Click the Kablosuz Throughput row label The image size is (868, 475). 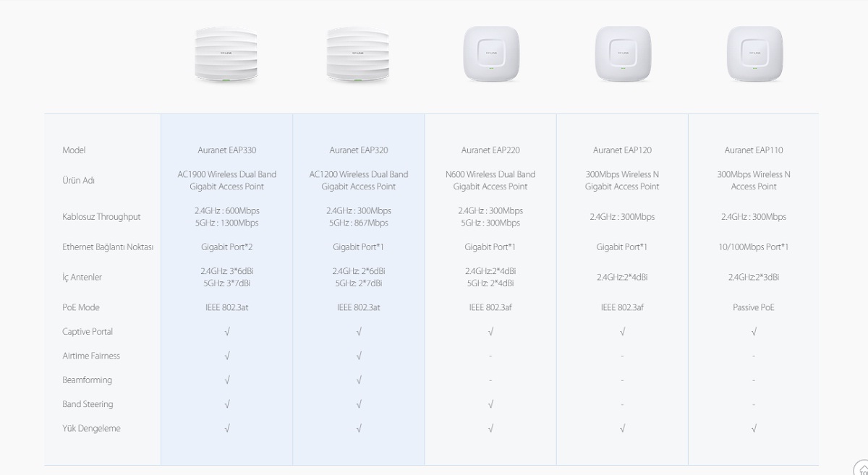point(101,217)
